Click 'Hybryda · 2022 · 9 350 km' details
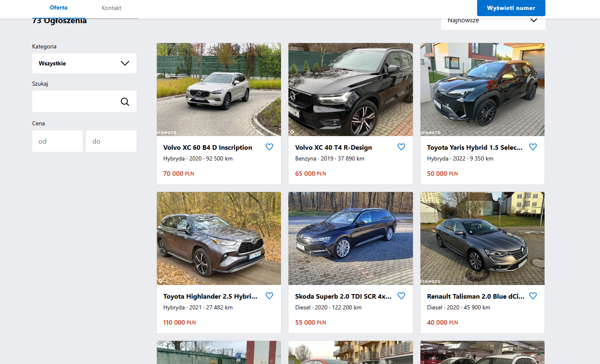600x364 pixels. (x=460, y=159)
